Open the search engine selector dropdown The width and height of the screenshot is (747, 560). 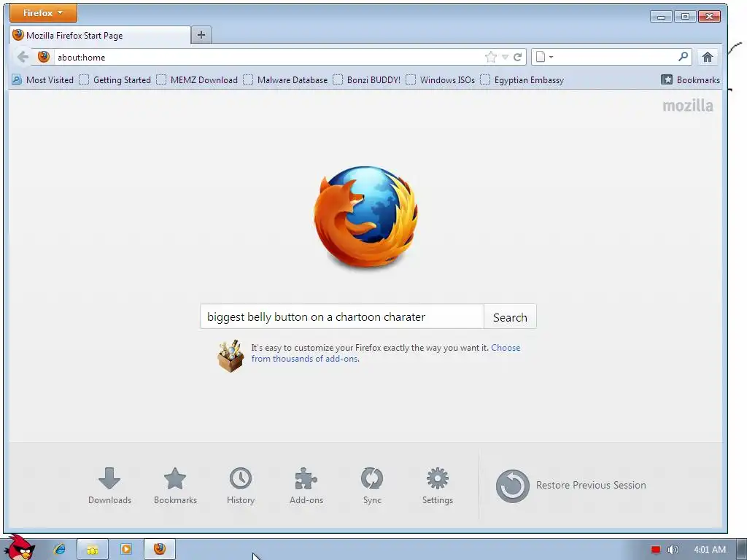click(x=544, y=57)
